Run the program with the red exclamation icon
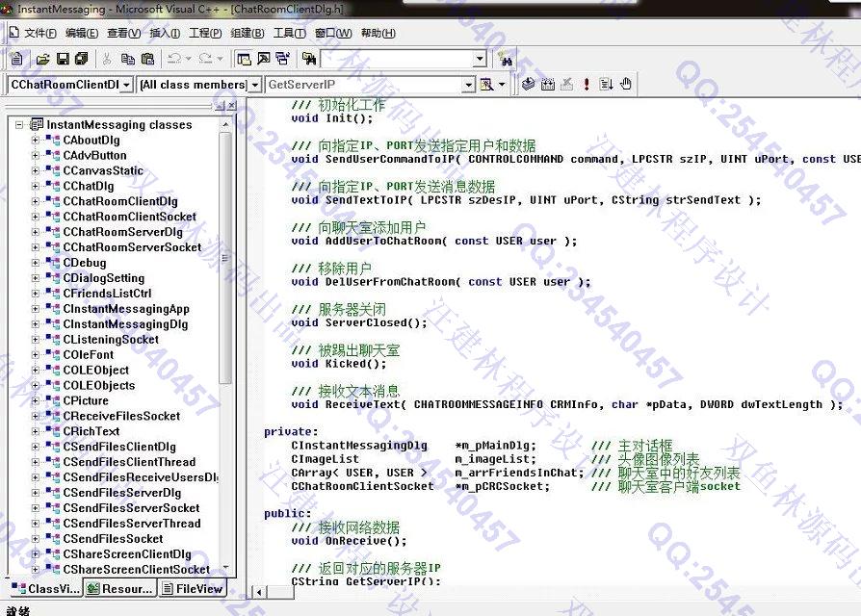Viewport: 861px width, 616px height. tap(587, 84)
